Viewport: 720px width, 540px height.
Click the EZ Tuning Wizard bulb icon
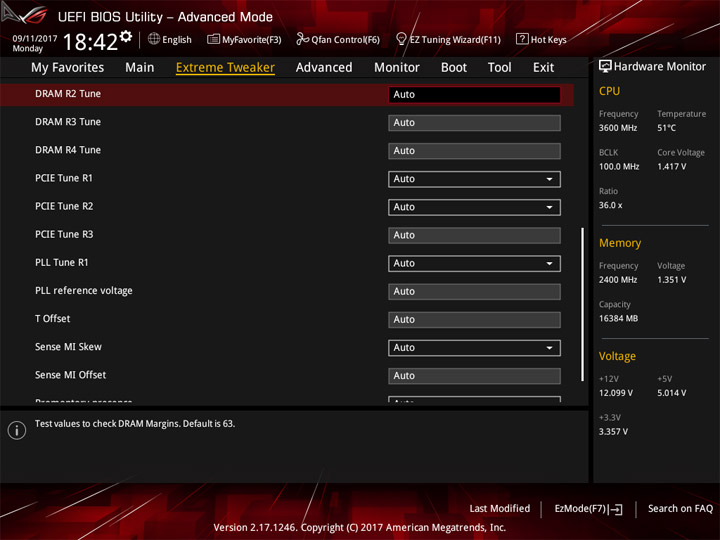[x=401, y=39]
